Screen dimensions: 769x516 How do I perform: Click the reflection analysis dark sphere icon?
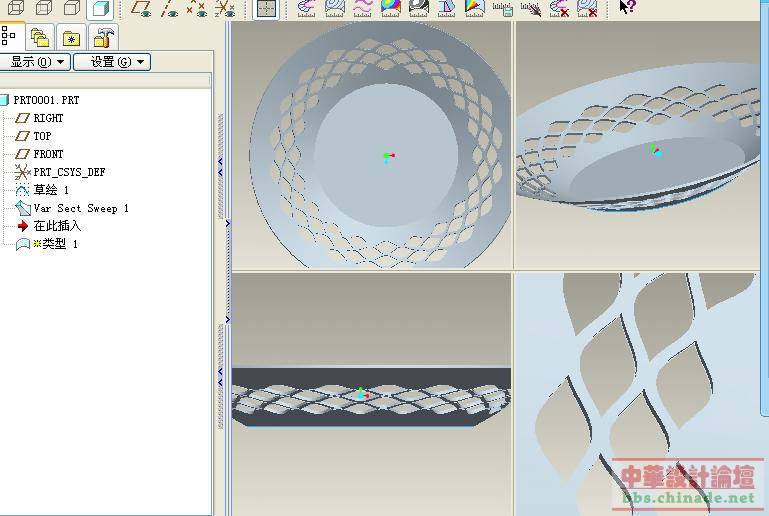[x=418, y=9]
